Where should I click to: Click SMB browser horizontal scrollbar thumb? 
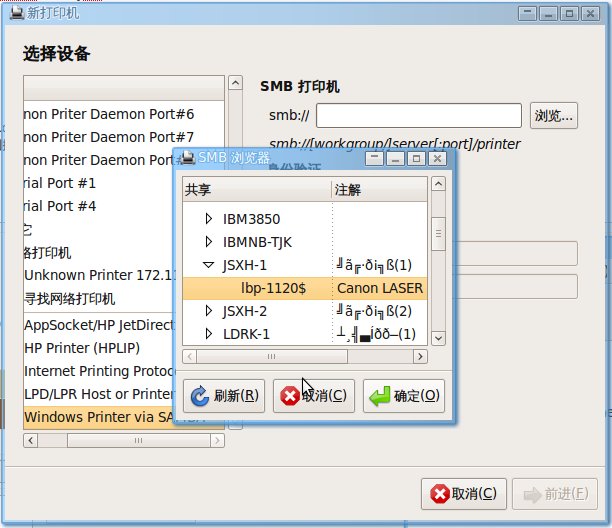point(272,356)
